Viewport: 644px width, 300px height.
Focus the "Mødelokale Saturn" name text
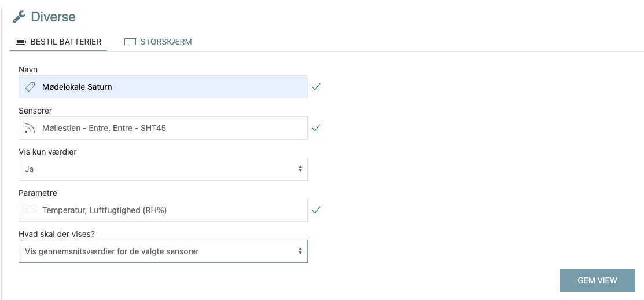pos(77,87)
